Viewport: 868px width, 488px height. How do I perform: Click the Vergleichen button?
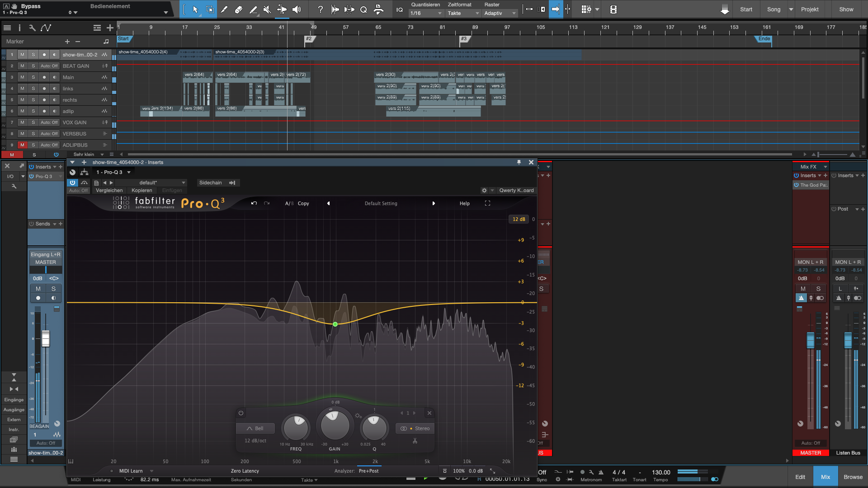[x=109, y=190]
